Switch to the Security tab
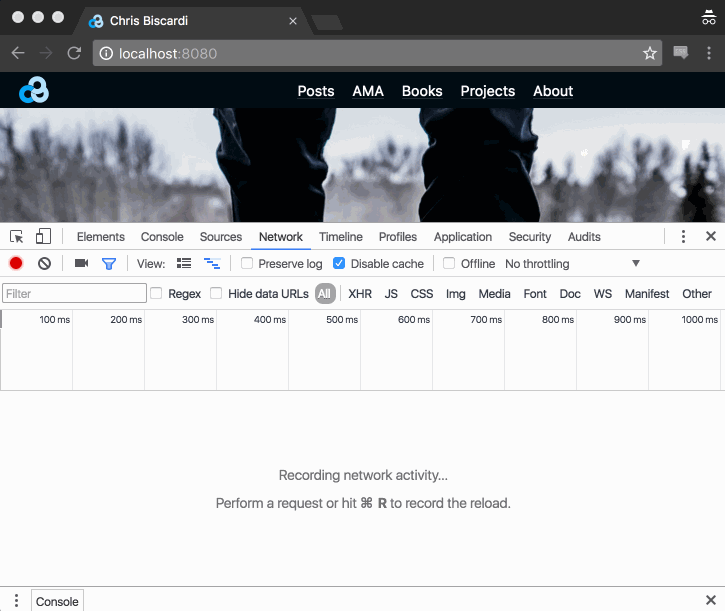Viewport: 725px width, 611px height. (530, 237)
